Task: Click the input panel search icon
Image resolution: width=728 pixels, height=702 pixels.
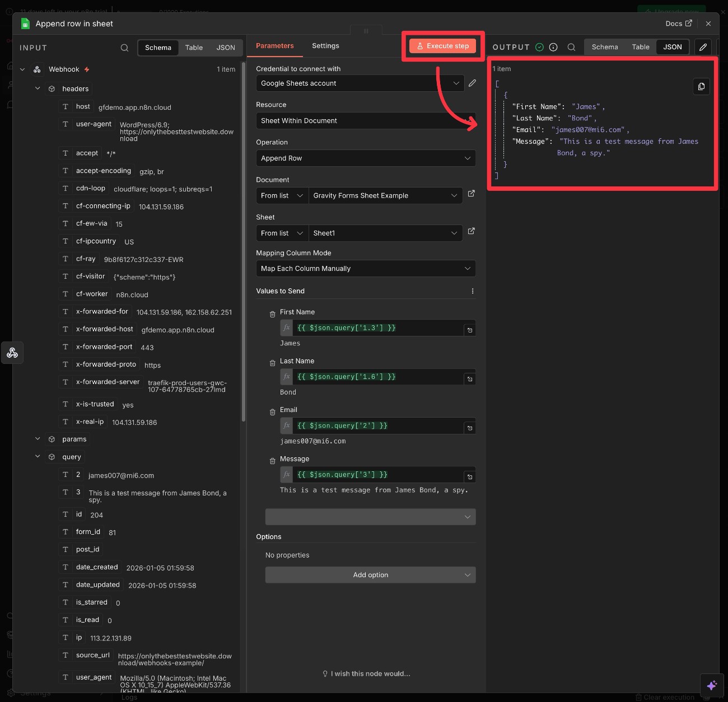Action: (x=124, y=48)
